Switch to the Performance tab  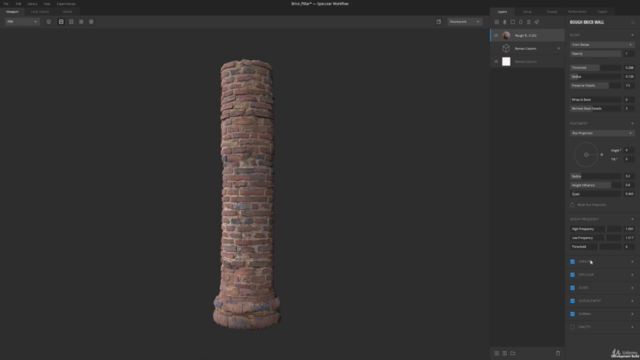[577, 12]
